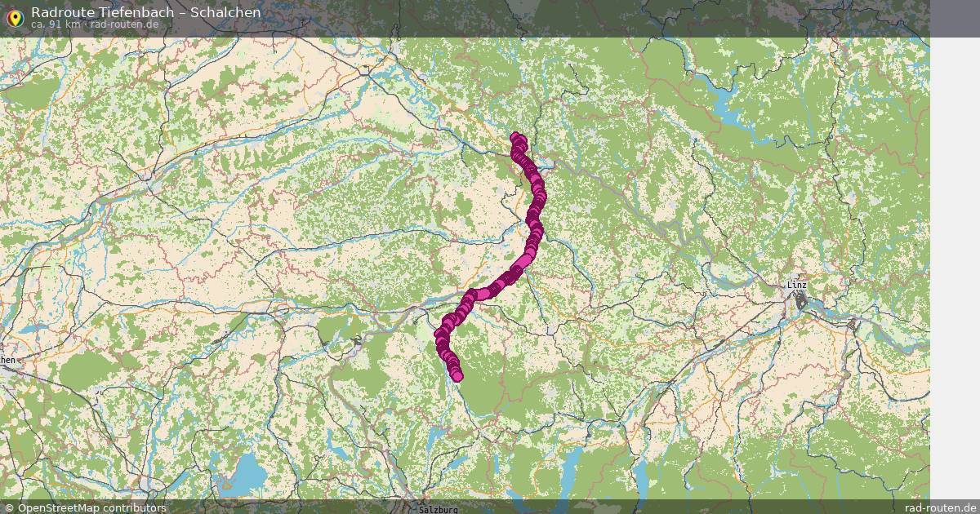Click the large blue lake near Salzburg label
The width and height of the screenshot is (980, 514).
pos(242,473)
